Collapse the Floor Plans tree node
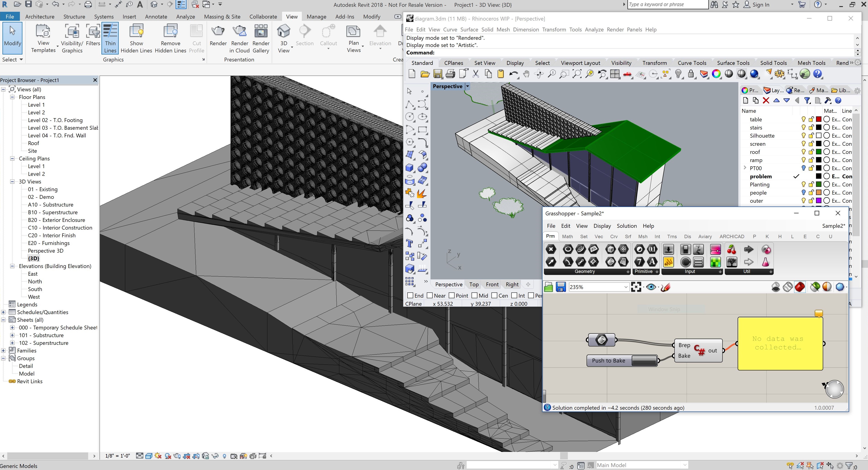 (x=12, y=97)
